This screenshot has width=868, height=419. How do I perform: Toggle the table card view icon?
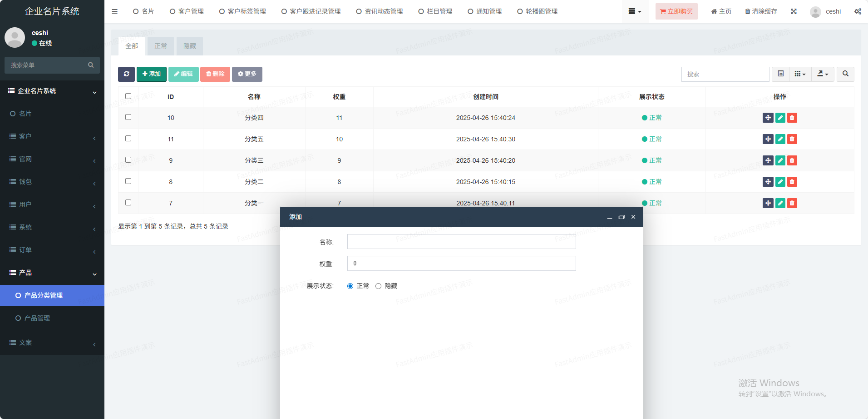(x=780, y=74)
